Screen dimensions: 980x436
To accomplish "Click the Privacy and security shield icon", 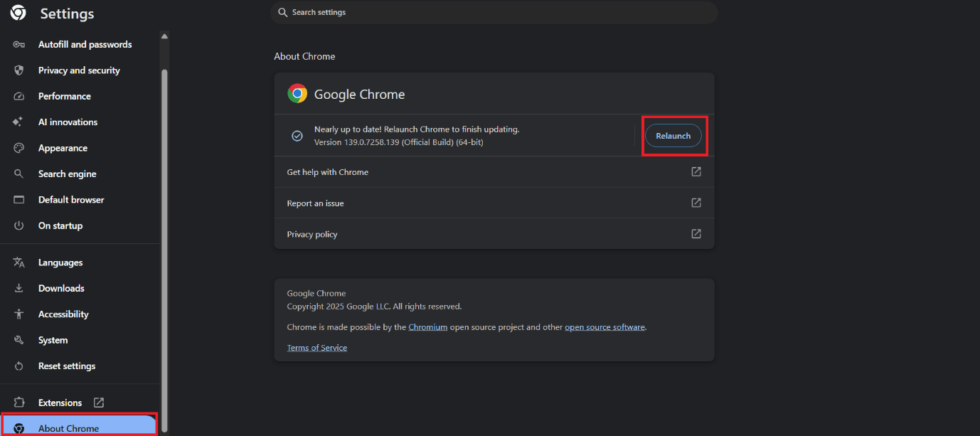I will [x=19, y=70].
